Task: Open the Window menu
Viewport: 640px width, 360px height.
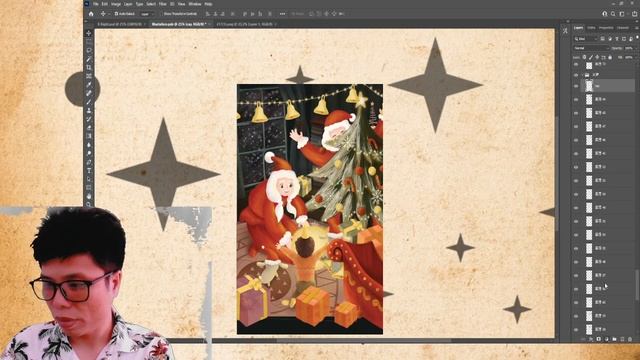Action: [195, 4]
